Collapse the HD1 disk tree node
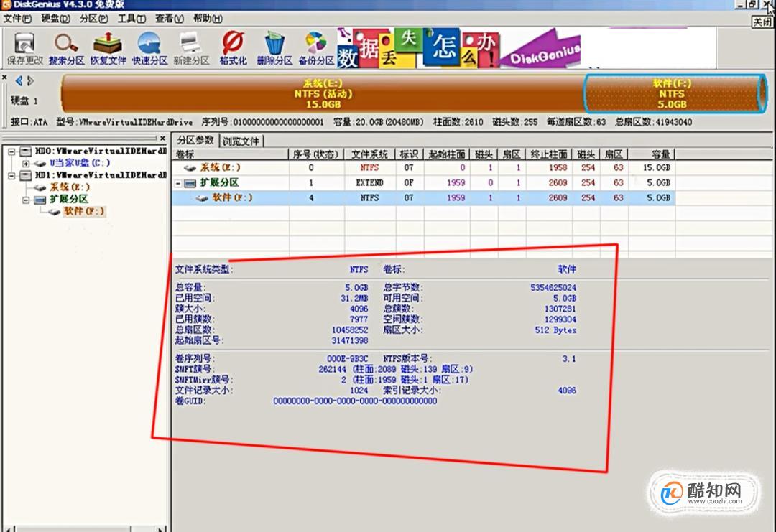The width and height of the screenshot is (776, 532). [12, 175]
